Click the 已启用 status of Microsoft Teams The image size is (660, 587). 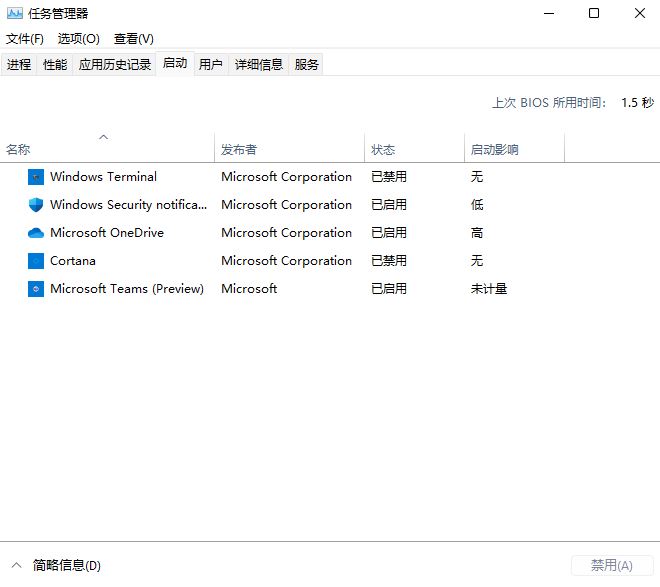point(389,289)
